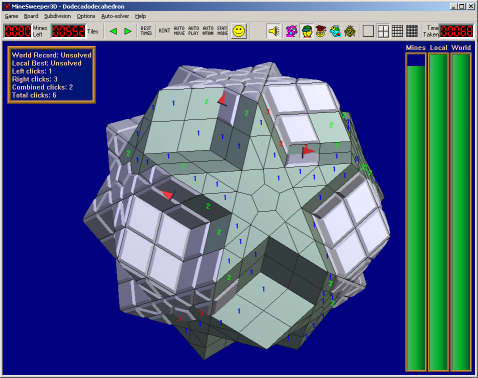Screen dimensions: 478x378
Task: Select the graduate cap face difficulty icon
Action: point(321,31)
